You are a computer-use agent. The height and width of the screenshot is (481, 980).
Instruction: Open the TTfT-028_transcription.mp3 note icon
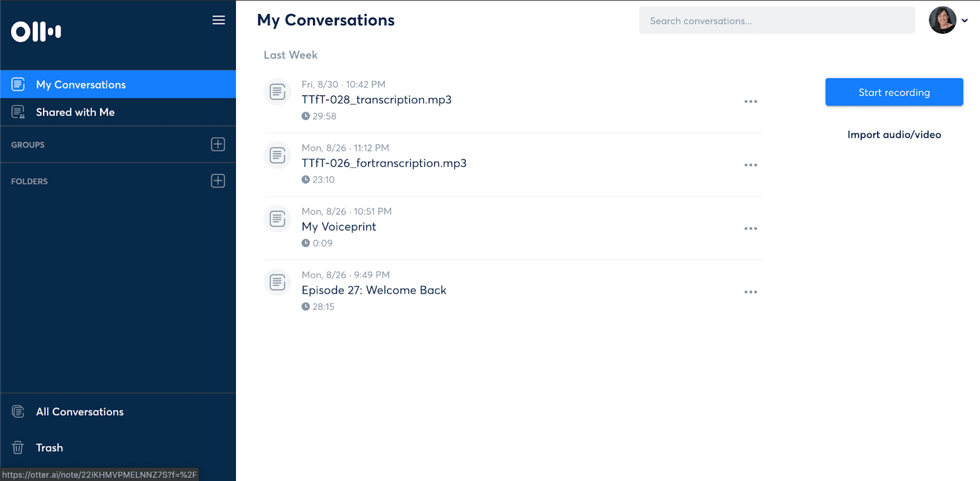click(277, 91)
